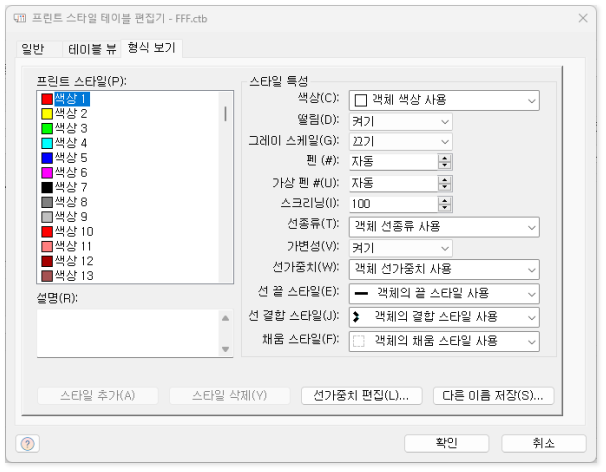Click the description box scroll up arrow
The image size is (606, 472).
(226, 318)
